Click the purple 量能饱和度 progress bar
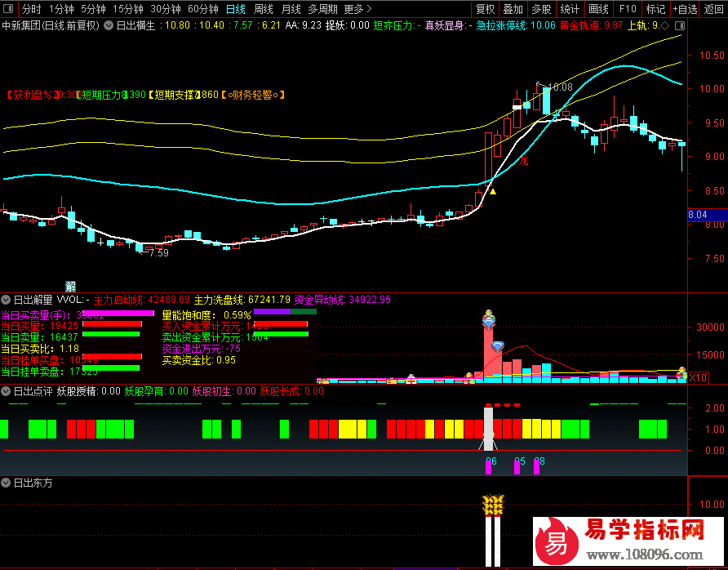 coord(272,311)
